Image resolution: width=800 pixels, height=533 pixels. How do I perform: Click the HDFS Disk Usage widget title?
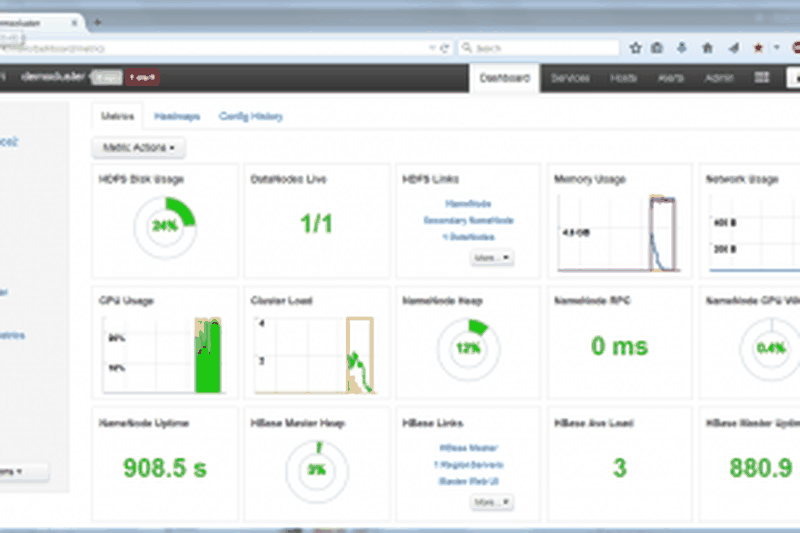[141, 179]
